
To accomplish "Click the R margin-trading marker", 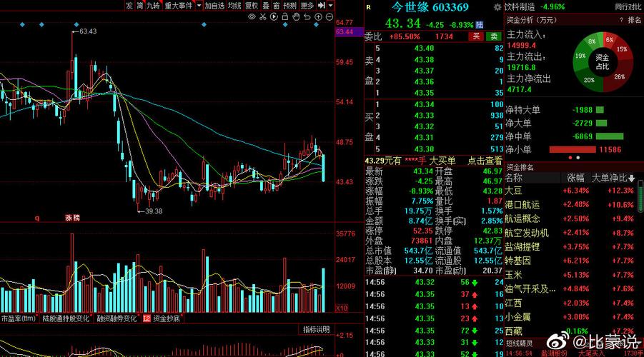I will click(x=368, y=7).
